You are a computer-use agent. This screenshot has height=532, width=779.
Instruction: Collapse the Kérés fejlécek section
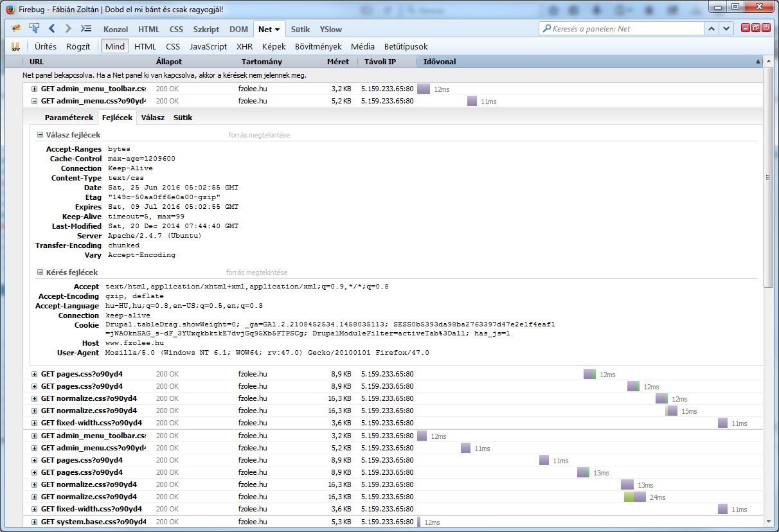[x=40, y=272]
